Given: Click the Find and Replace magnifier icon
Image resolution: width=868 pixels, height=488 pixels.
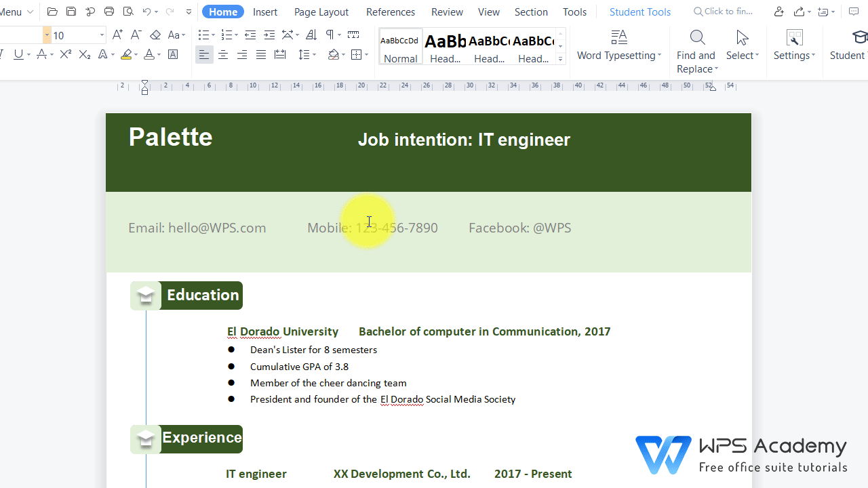Looking at the screenshot, I should click(x=697, y=37).
